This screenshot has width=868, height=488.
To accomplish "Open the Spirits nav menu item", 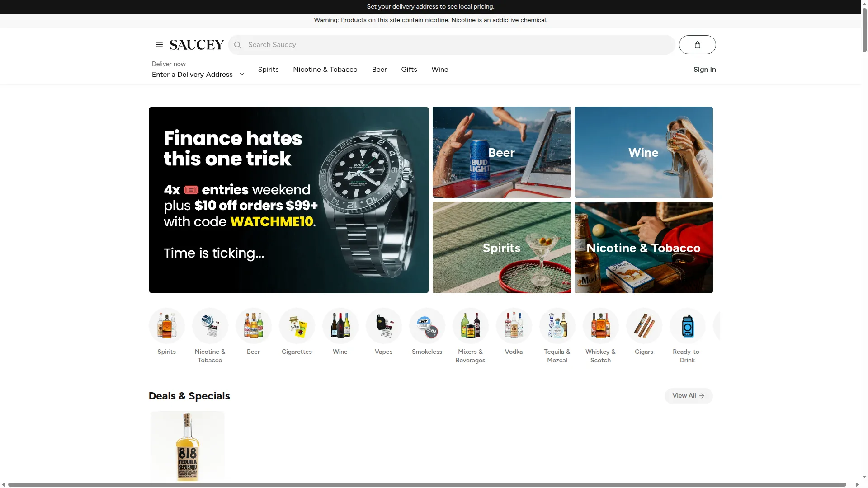I will click(268, 70).
